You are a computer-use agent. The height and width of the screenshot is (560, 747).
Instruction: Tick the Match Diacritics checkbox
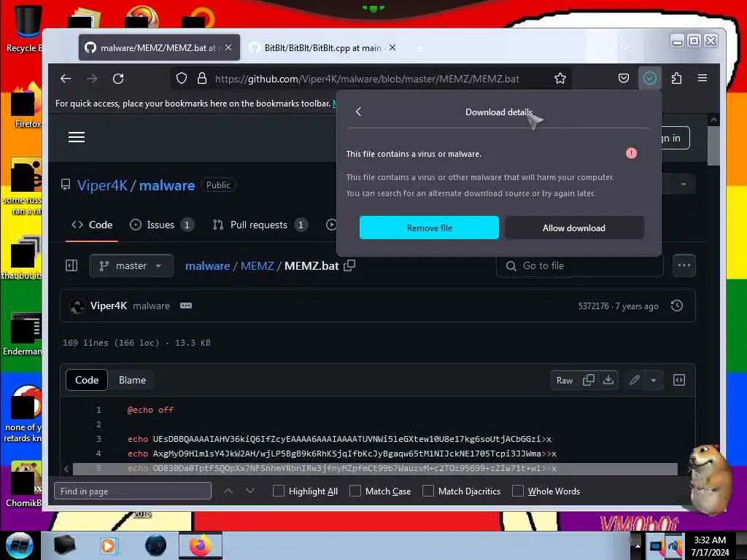point(427,491)
